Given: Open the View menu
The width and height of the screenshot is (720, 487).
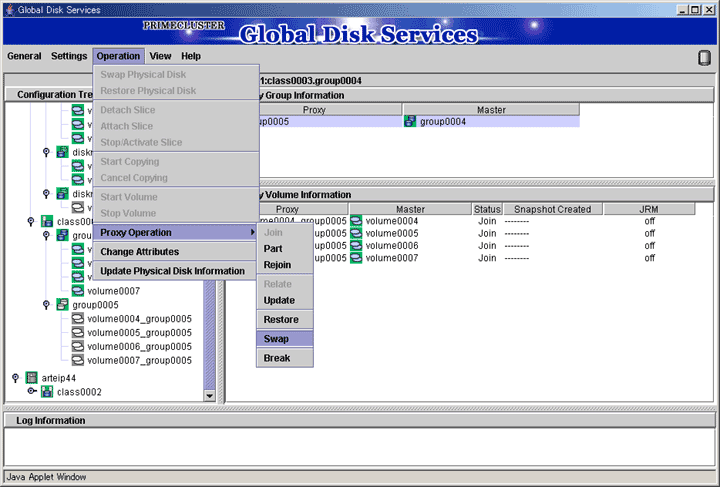Looking at the screenshot, I should (x=160, y=56).
